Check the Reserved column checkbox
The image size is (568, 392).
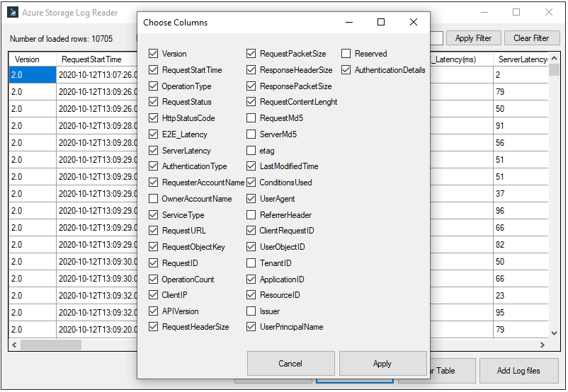click(346, 54)
